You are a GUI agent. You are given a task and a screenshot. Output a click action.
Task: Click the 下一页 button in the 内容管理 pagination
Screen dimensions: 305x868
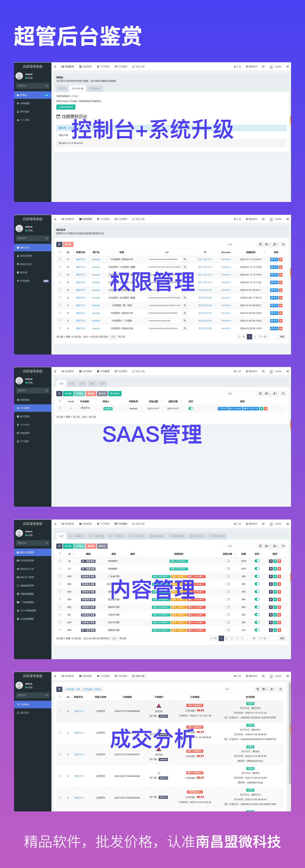click(x=262, y=639)
